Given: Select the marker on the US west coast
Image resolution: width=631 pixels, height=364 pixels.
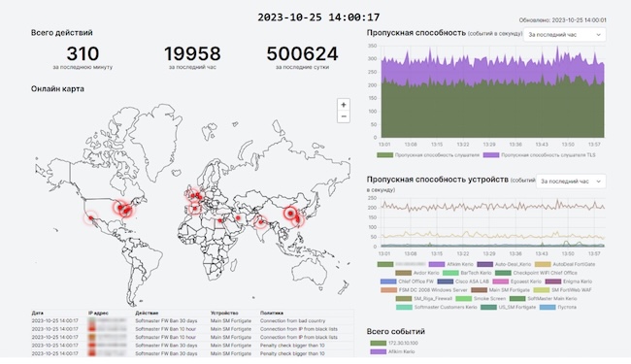Looking at the screenshot, I should click(91, 218).
